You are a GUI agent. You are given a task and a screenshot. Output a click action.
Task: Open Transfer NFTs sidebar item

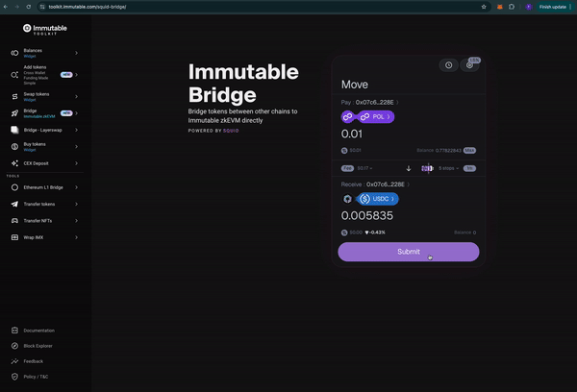[x=44, y=221]
